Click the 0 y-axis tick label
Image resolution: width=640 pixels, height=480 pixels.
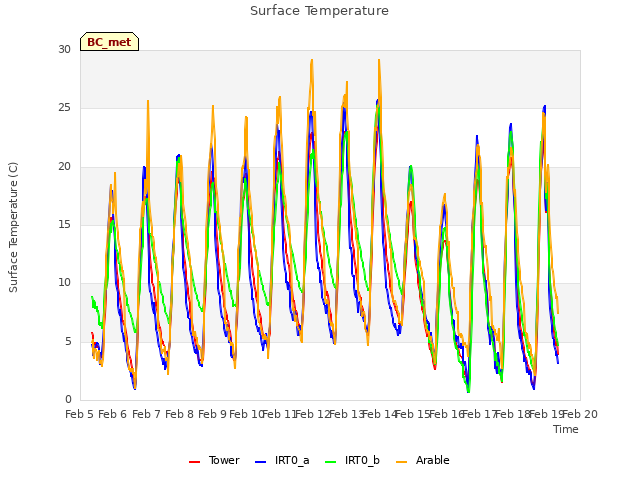tap(68, 400)
